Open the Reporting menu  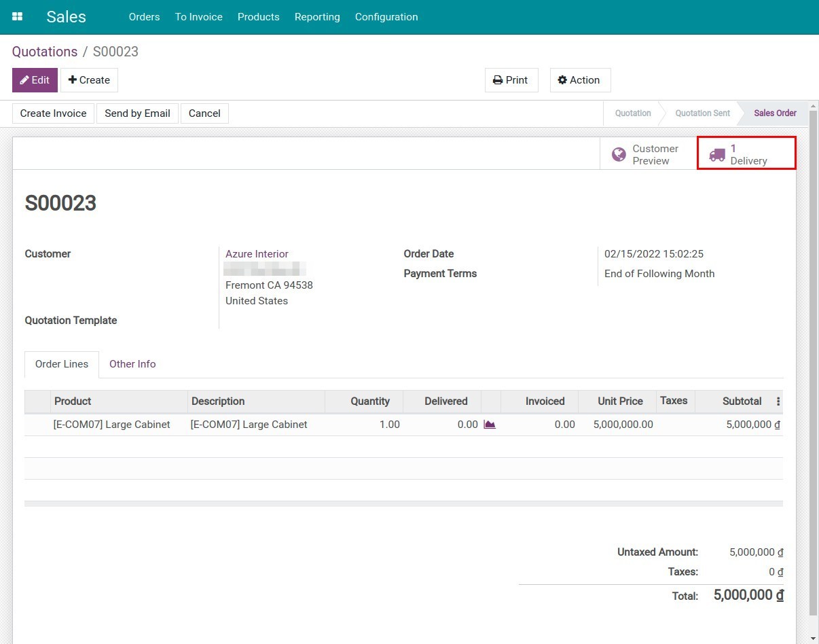317,17
